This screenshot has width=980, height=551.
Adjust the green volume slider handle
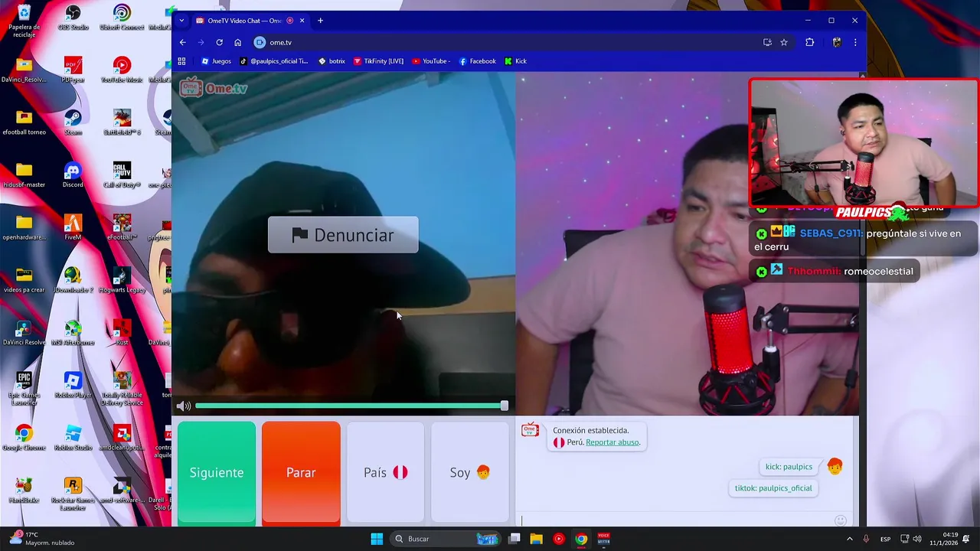tap(504, 406)
